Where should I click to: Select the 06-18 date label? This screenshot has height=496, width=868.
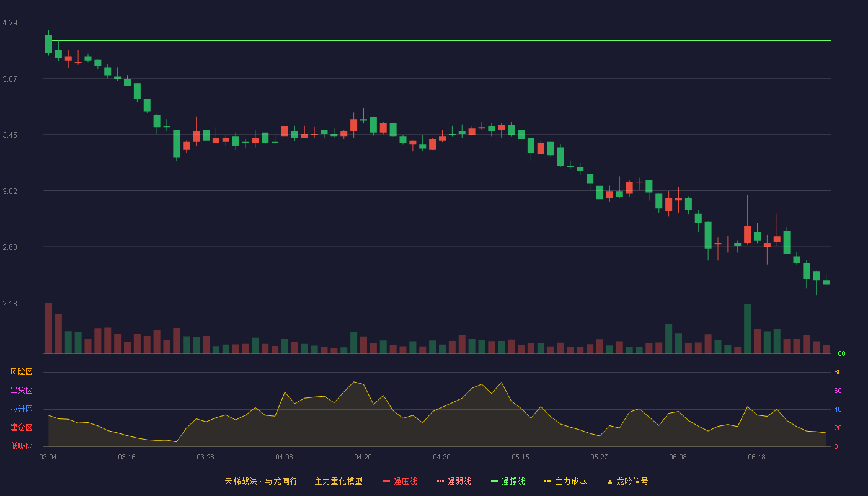756,457
